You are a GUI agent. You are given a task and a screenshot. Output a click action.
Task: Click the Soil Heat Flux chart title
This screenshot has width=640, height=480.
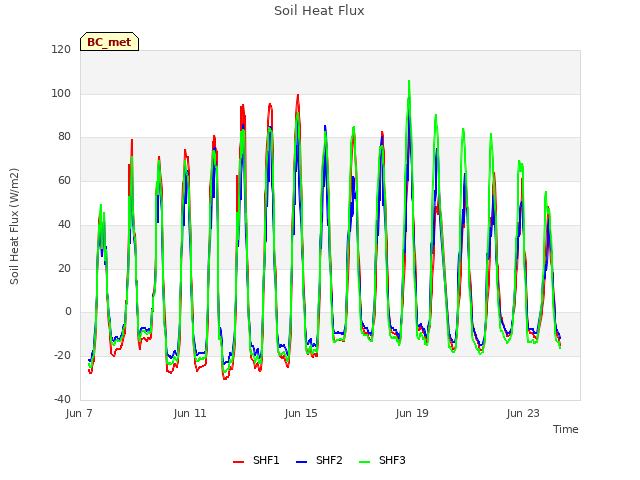coord(319,11)
